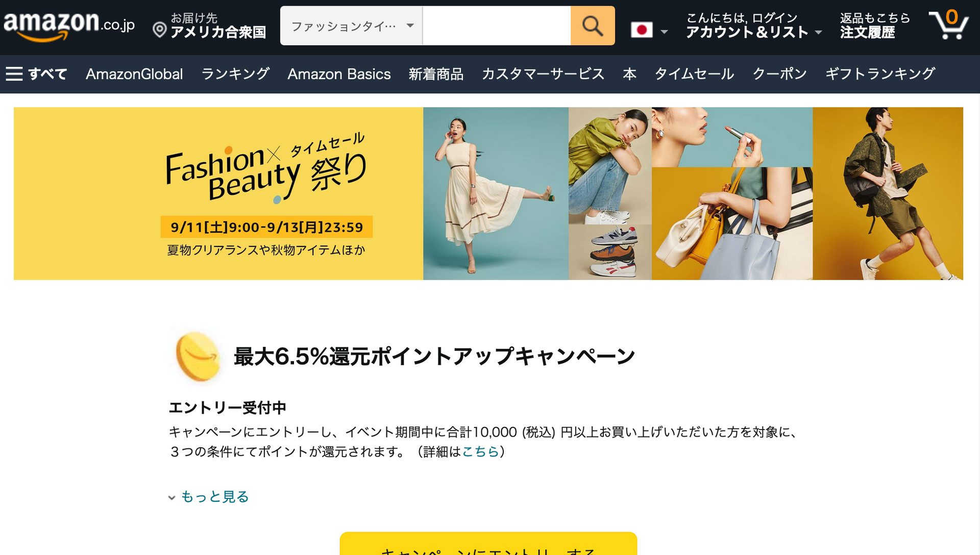Open the hamburger すべて menu
Screen dimensions: 980x555
[36, 74]
